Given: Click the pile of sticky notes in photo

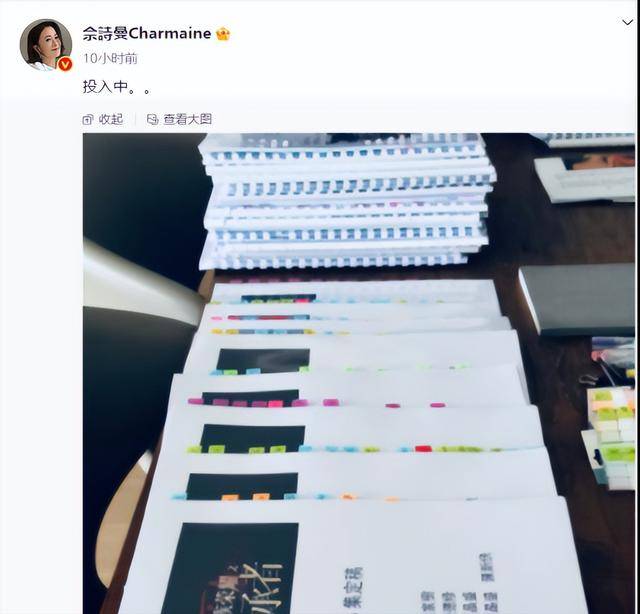Looking at the screenshot, I should tap(609, 437).
